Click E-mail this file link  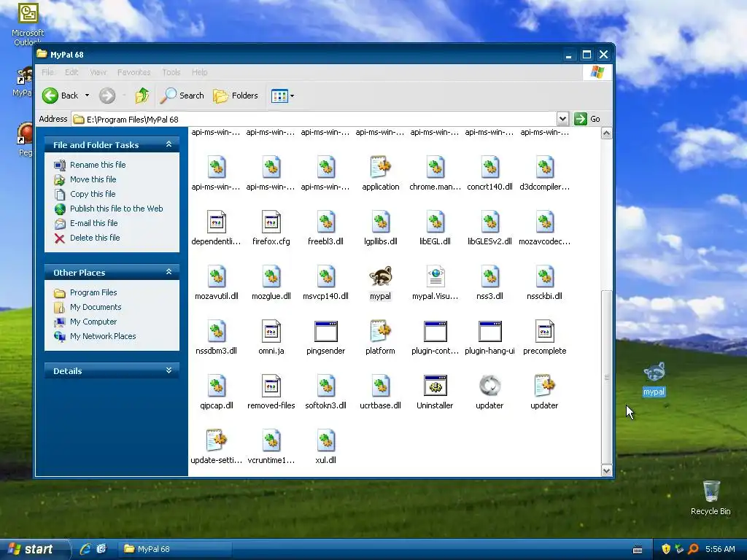tap(93, 223)
